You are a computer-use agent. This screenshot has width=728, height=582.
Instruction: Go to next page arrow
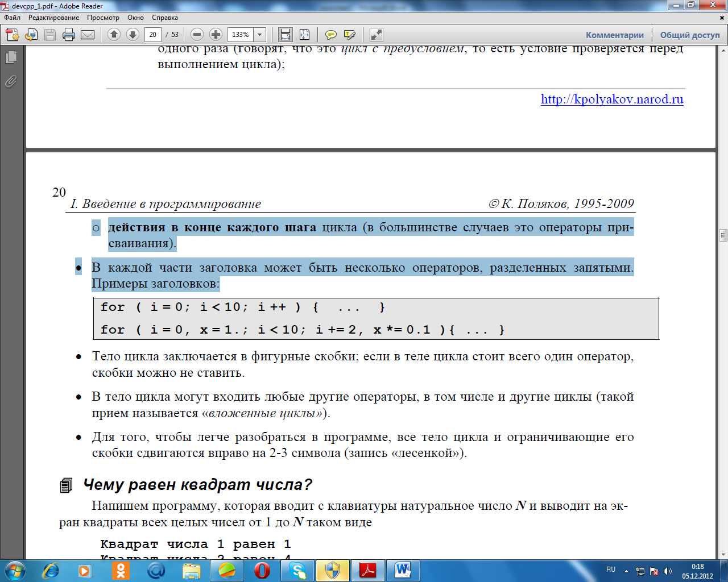(133, 35)
